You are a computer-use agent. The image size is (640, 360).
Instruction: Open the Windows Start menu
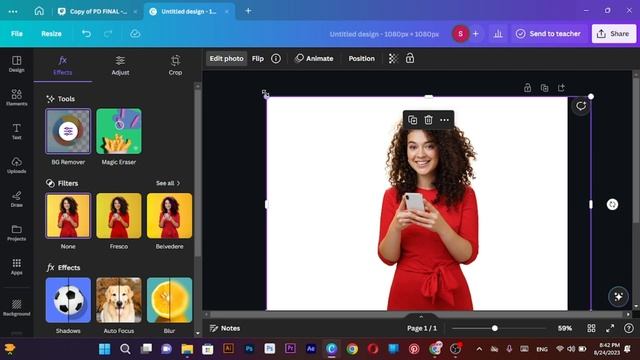tap(104, 349)
